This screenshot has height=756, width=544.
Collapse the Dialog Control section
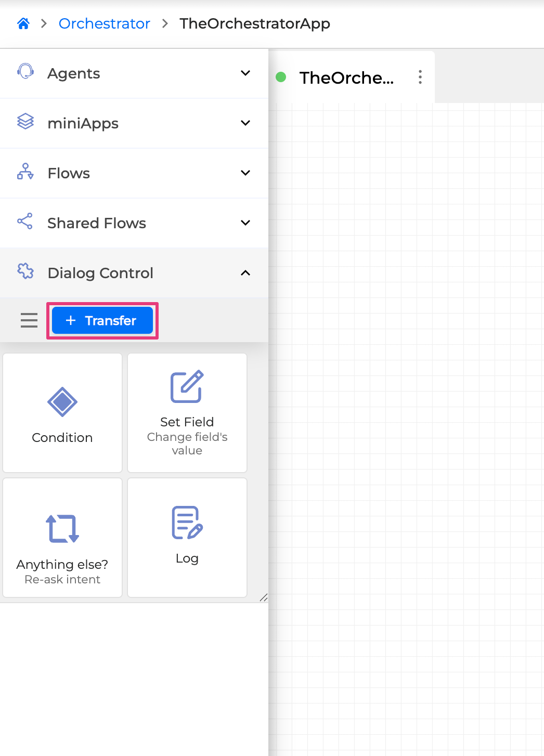pyautogui.click(x=245, y=273)
